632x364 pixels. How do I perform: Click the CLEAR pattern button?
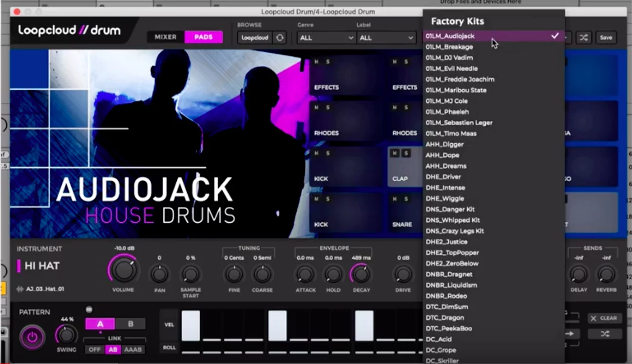point(605,318)
